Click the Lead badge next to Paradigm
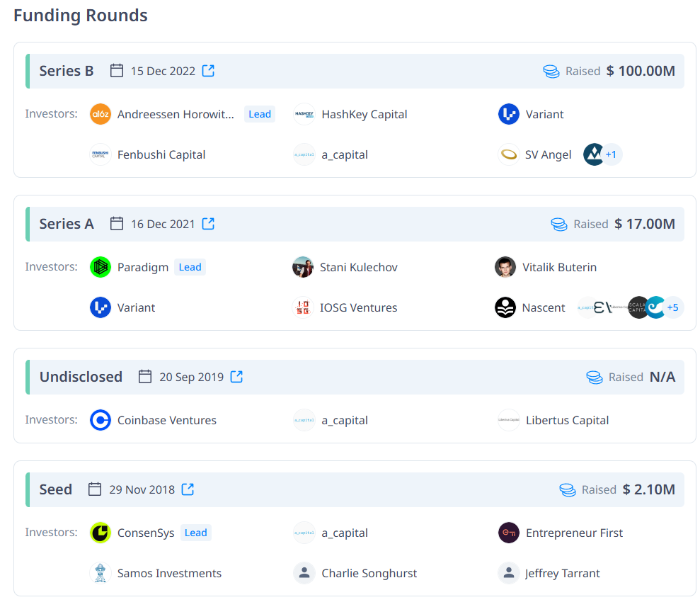 tap(190, 267)
